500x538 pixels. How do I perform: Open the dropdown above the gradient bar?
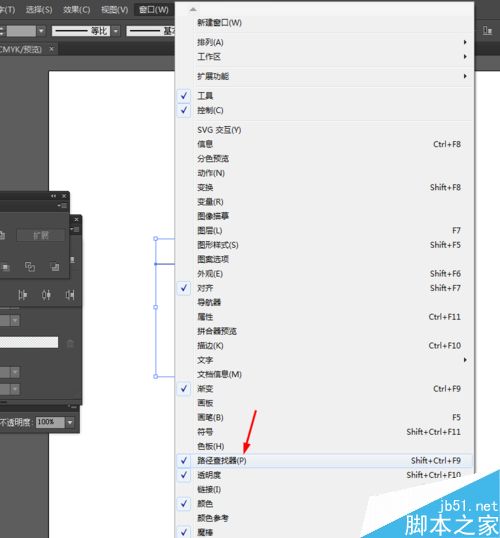[15, 320]
